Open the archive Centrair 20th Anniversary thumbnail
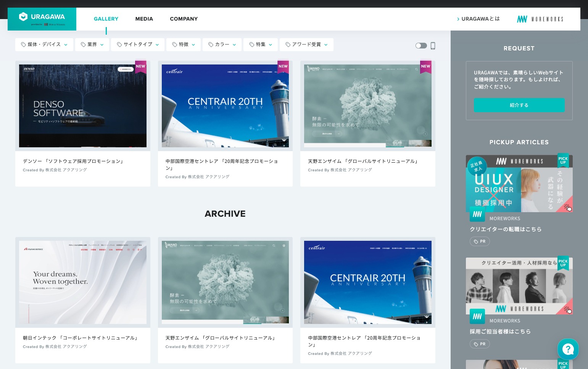Screen dimensions: 588x369 click(368, 282)
